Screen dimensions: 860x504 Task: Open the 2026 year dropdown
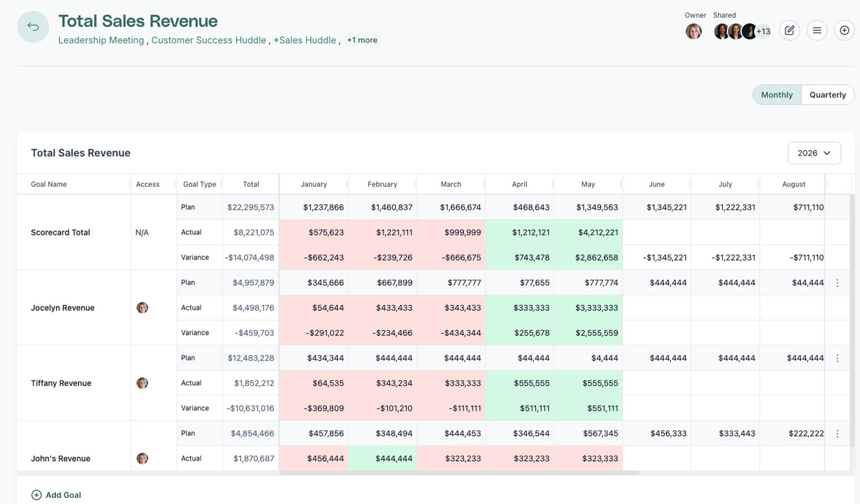click(x=814, y=153)
